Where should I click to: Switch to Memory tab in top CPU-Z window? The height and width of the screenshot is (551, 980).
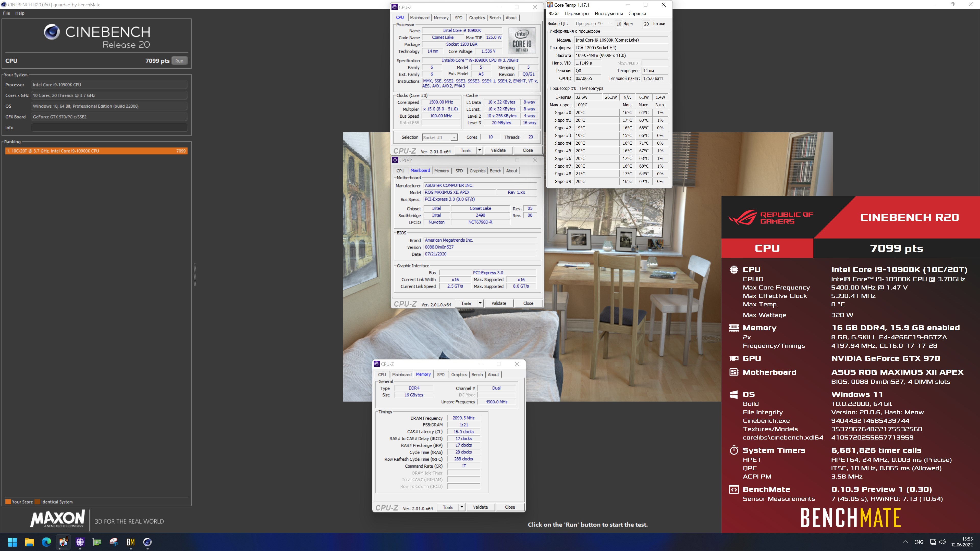click(441, 18)
